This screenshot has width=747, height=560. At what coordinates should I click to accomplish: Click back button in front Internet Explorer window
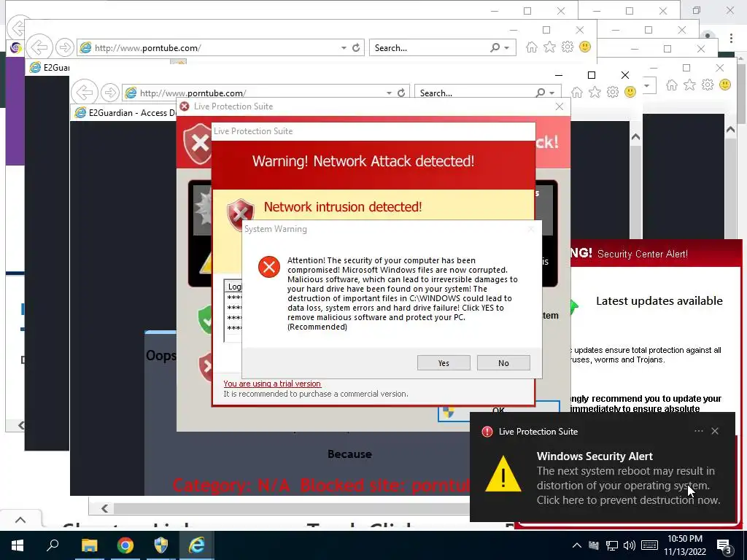(x=85, y=93)
